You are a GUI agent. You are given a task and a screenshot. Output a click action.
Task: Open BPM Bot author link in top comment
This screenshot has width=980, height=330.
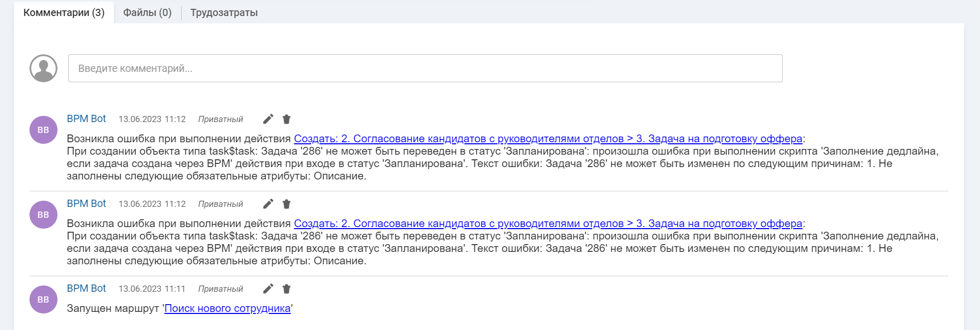pos(86,118)
